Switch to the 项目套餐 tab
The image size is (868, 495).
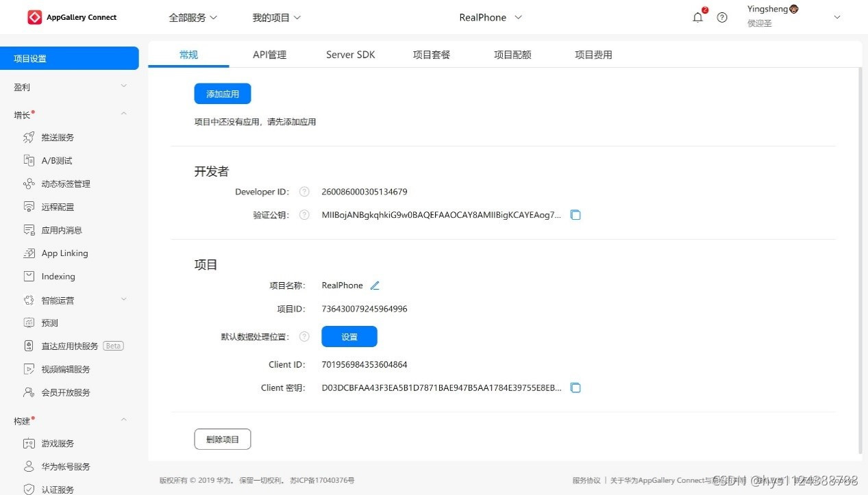432,55
